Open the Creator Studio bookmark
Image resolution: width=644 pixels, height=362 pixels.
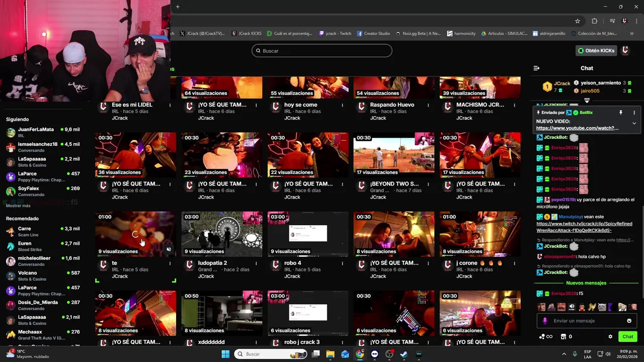[373, 34]
